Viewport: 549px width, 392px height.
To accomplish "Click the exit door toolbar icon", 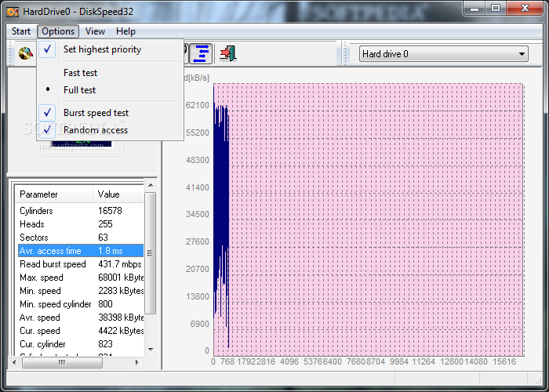I will pos(228,53).
